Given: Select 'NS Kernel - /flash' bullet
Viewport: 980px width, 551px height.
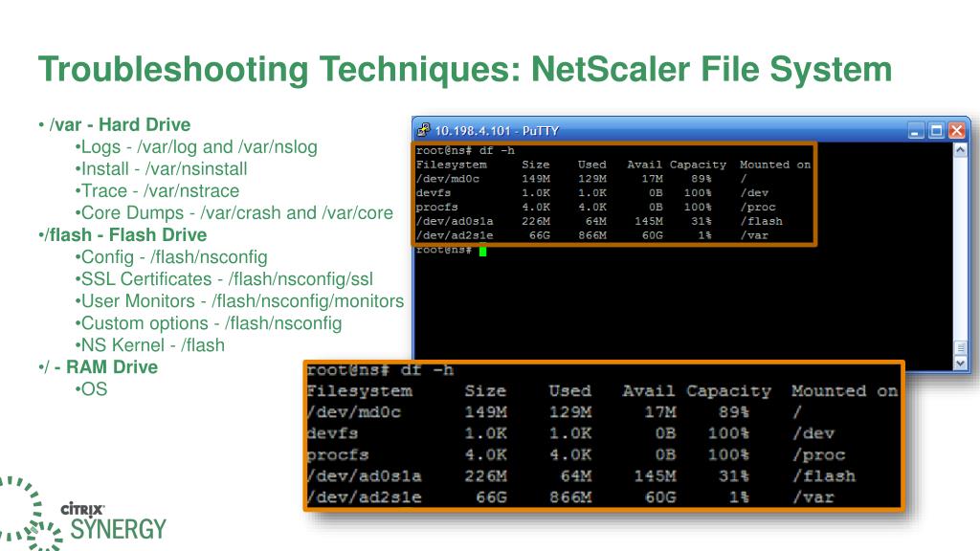Looking at the screenshot, I should (x=150, y=344).
